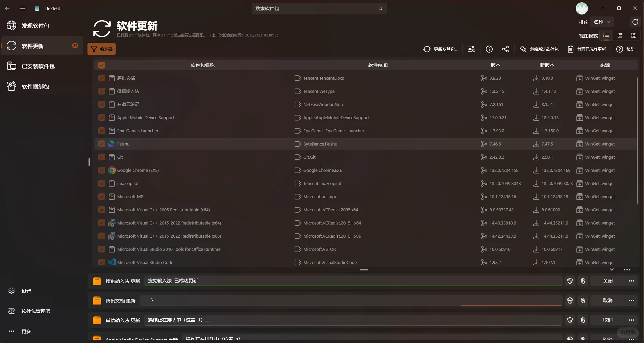This screenshot has width=644, height=343.
Task: Click the Feishu app icon in the list
Action: [112, 144]
